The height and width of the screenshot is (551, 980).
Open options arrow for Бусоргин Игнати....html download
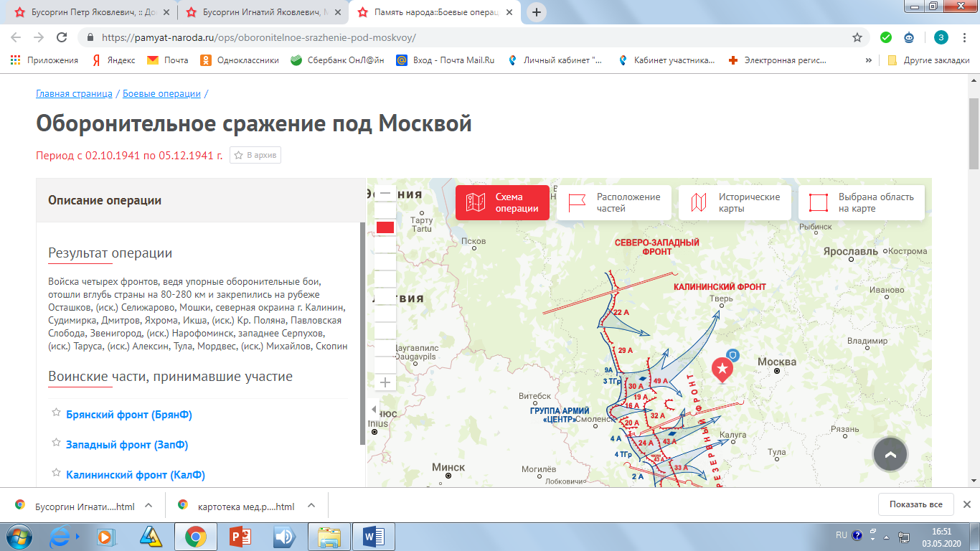coord(149,506)
